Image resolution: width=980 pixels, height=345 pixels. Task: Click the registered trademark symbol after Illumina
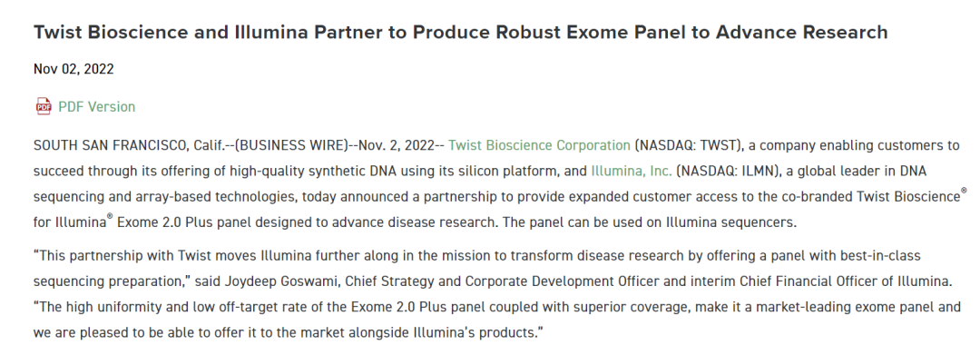click(110, 216)
